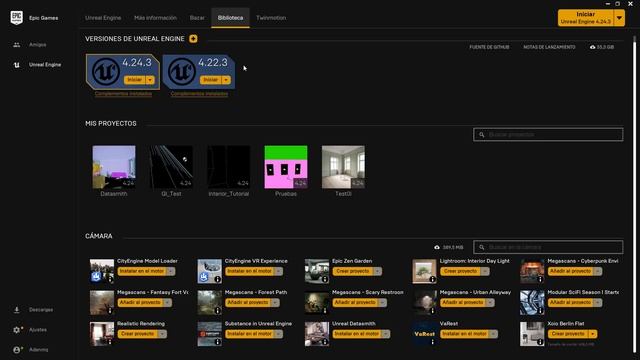Open dropdown arrow on 4.24.3 Iniciar
The height and width of the screenshot is (360, 640).
150,80
